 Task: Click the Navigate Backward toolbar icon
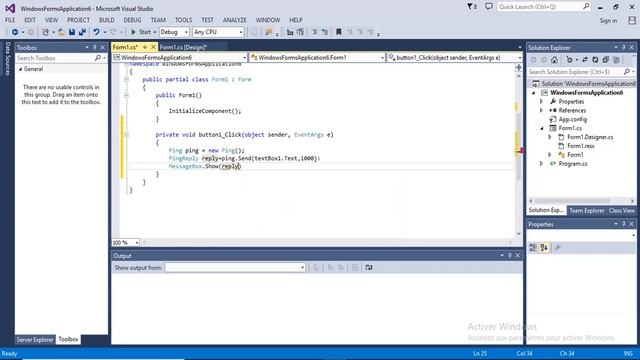click(15, 32)
